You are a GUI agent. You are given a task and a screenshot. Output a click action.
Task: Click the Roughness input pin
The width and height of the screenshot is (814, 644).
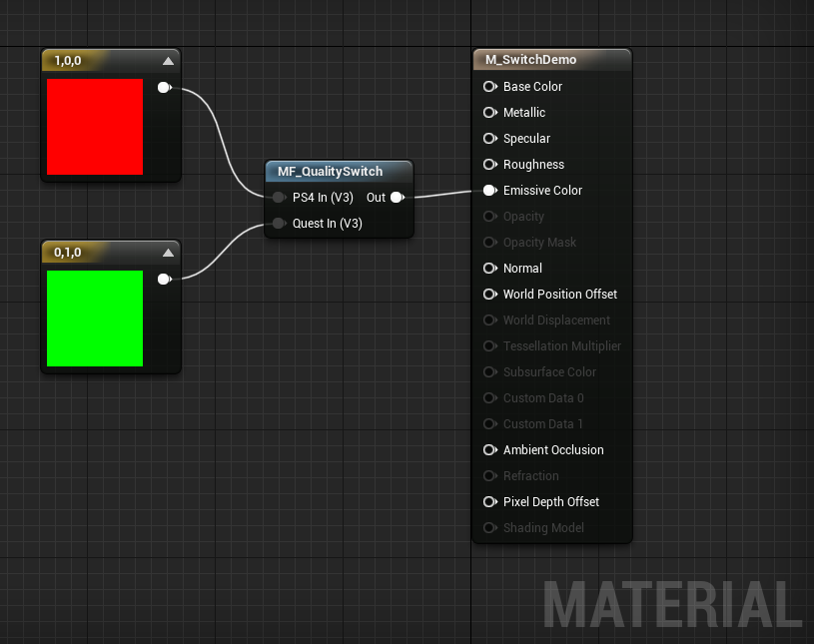(489, 165)
